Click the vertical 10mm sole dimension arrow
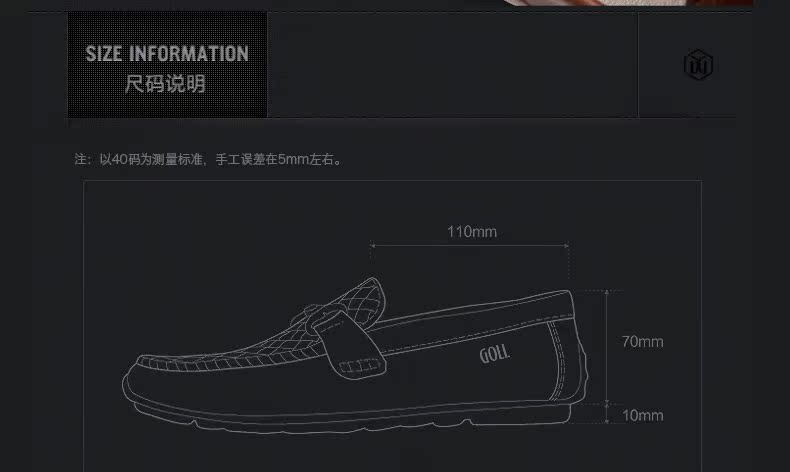Image resolution: width=790 pixels, height=472 pixels. pyautogui.click(x=607, y=413)
